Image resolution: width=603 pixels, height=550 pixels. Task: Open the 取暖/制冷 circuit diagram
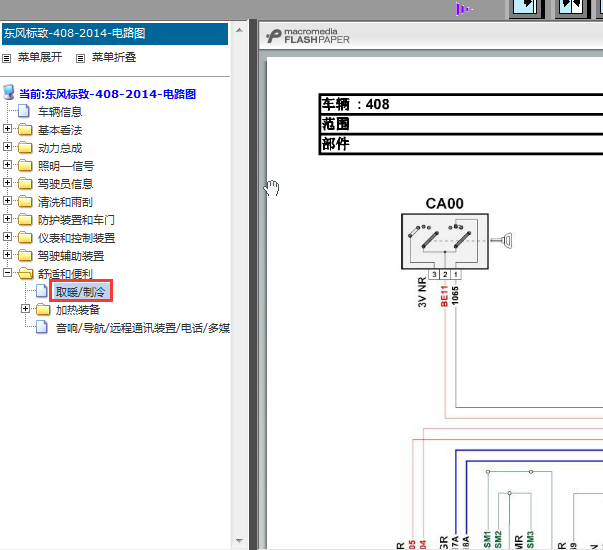click(x=80, y=292)
